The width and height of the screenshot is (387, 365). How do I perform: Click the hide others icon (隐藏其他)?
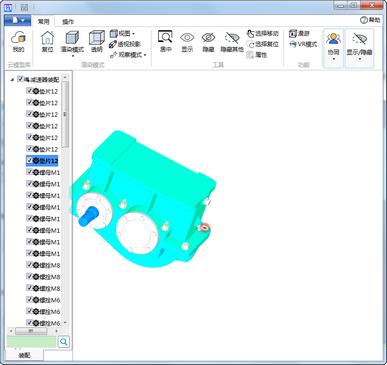[x=232, y=38]
